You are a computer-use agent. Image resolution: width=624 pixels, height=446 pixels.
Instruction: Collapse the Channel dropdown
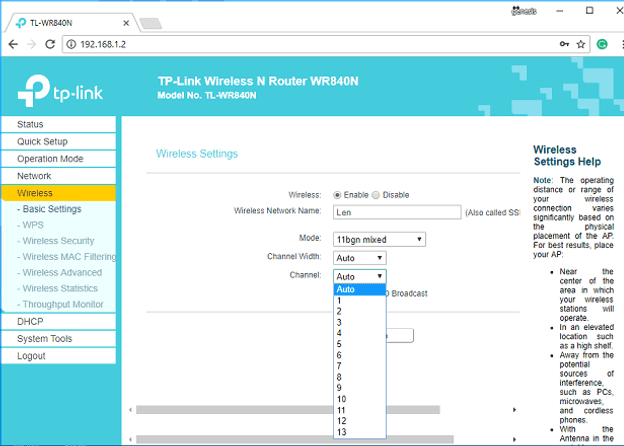(359, 276)
